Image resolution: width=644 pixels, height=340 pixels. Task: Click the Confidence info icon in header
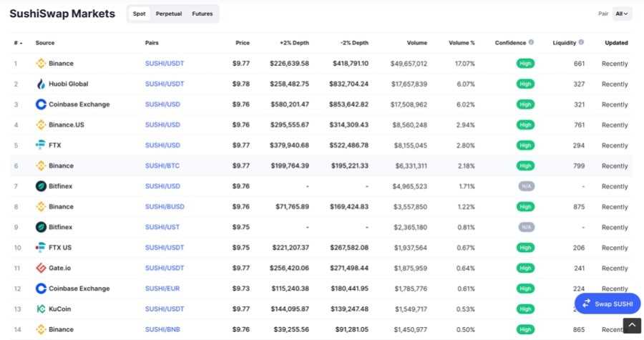531,43
